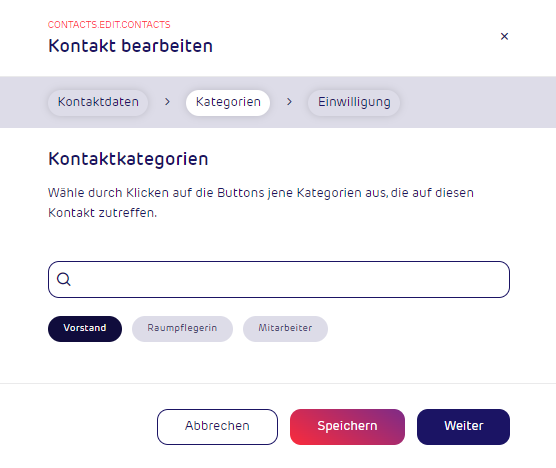Enable the Raumpflegerin category

tap(182, 329)
